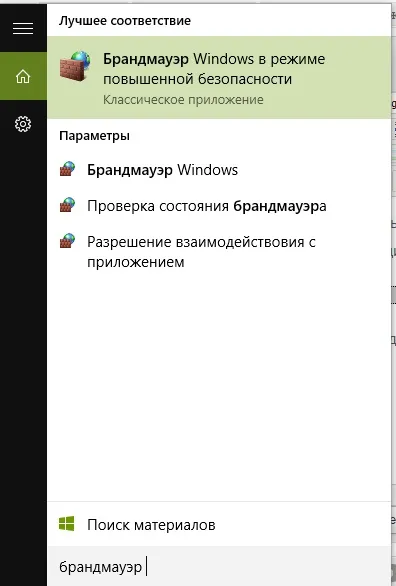The image size is (396, 586).
Task: Open Брандмауэр Windows в режиме повышенной безопасности
Action: (219, 78)
